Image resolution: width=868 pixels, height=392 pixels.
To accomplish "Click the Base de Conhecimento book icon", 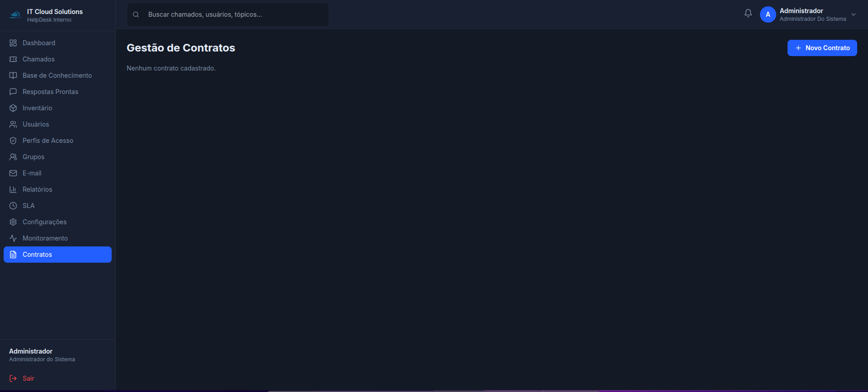I will 13,76.
